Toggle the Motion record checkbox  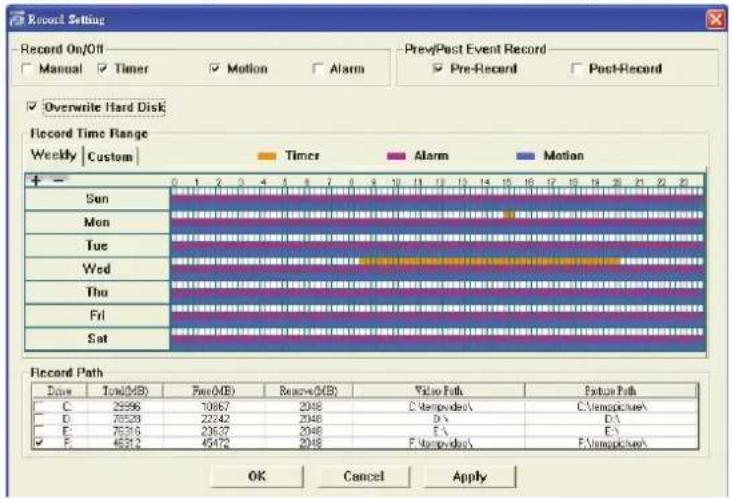coord(214,69)
